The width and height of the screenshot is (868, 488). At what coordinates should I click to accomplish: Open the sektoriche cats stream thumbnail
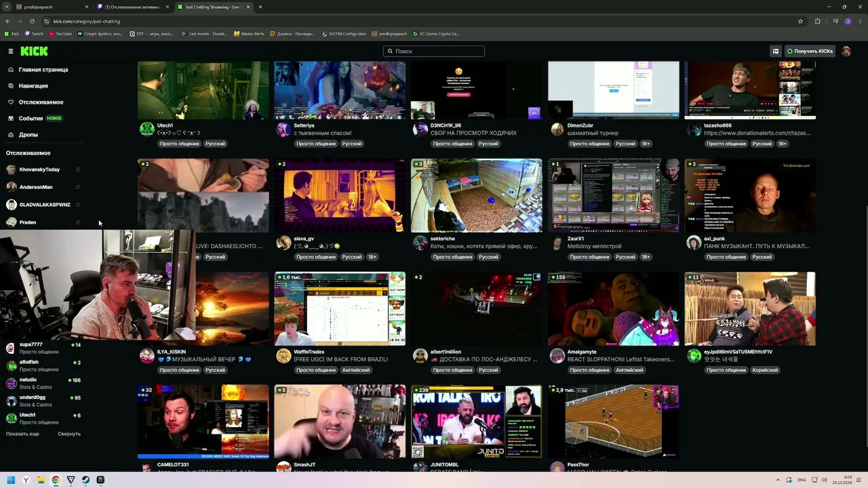point(476,196)
